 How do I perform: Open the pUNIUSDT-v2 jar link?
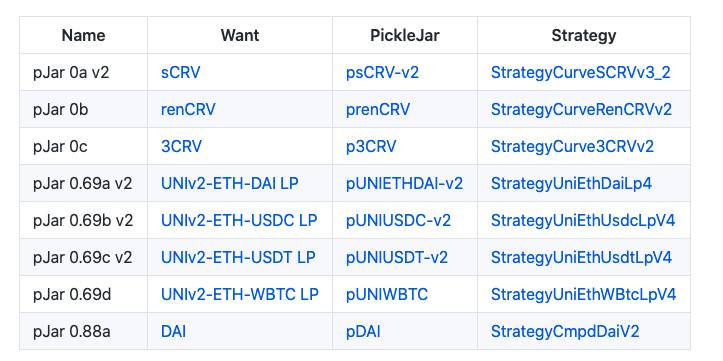[397, 257]
